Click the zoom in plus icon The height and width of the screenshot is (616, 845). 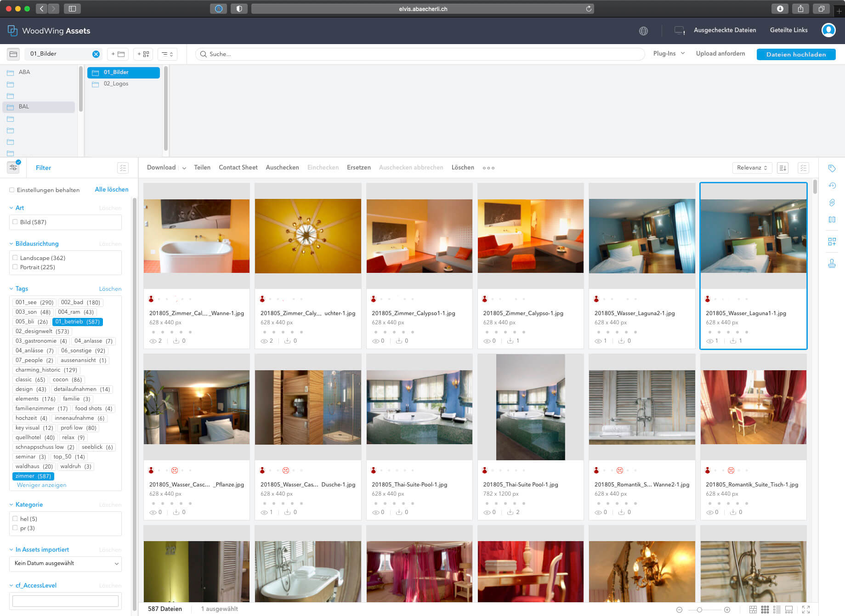point(727,610)
